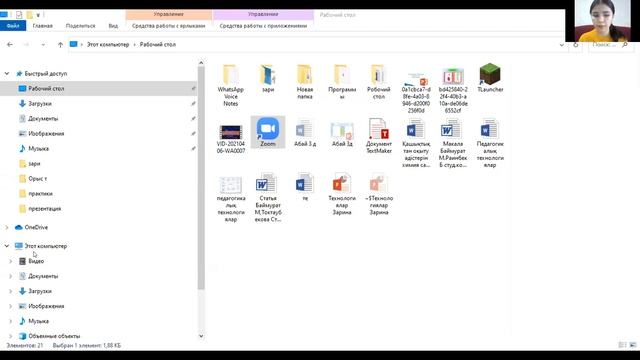Expand Загрузки node under Этот компьютер

click(11, 291)
